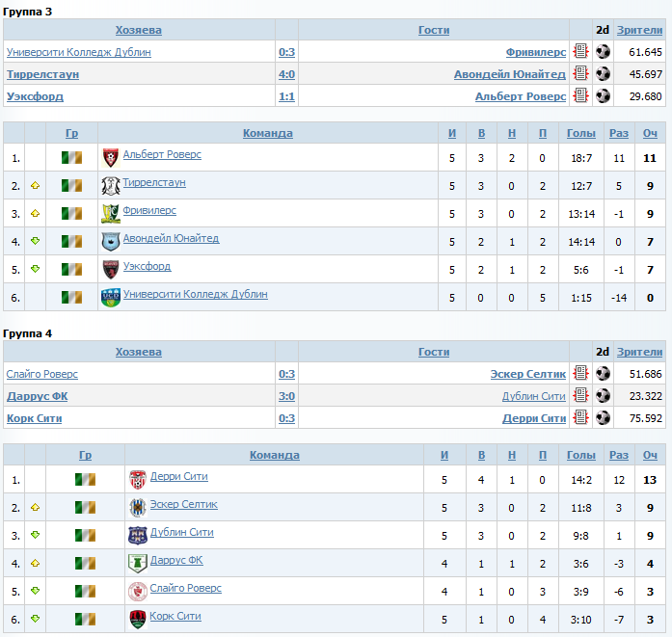Sort Group 4 standings by Оч column
Image resolution: width=672 pixels, height=637 pixels.
pyautogui.click(x=650, y=455)
